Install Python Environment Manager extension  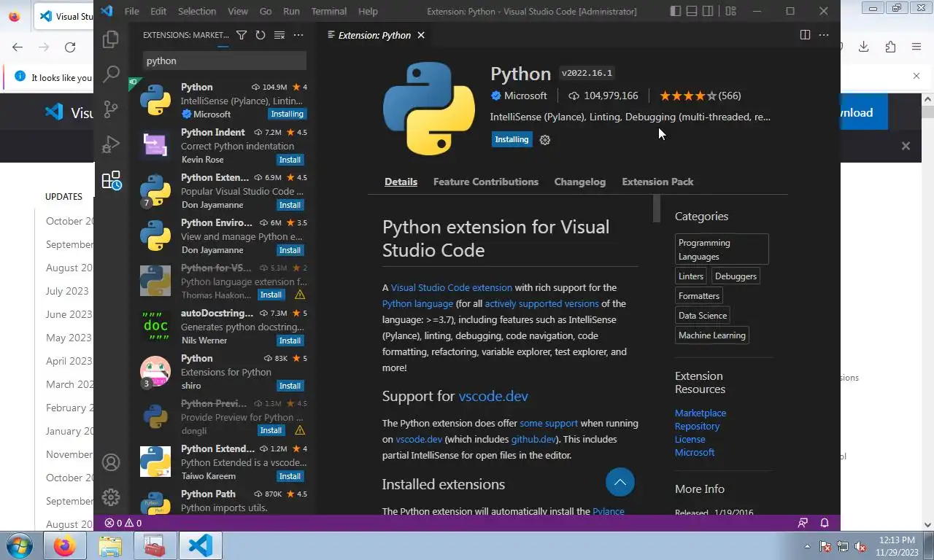click(290, 250)
